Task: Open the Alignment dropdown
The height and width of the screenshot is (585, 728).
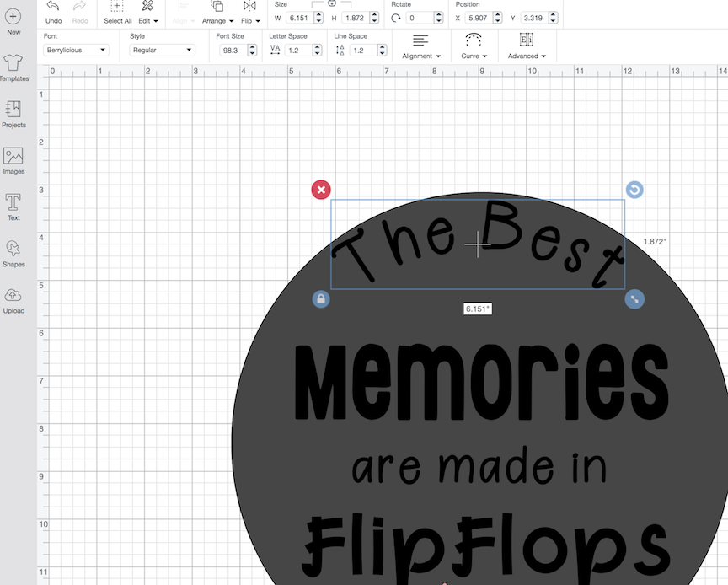Action: [x=420, y=46]
